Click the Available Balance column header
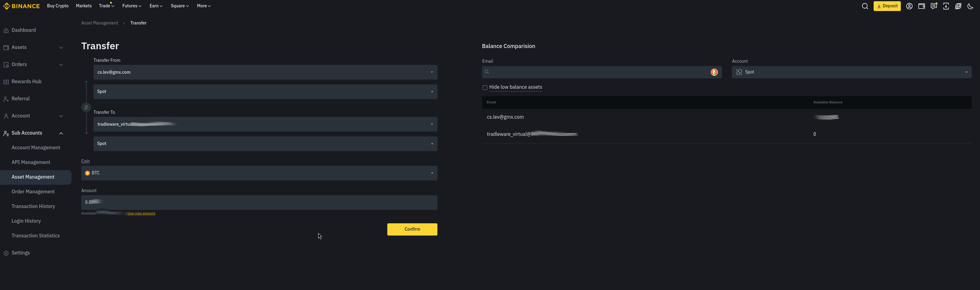Image resolution: width=980 pixels, height=290 pixels. (x=828, y=102)
